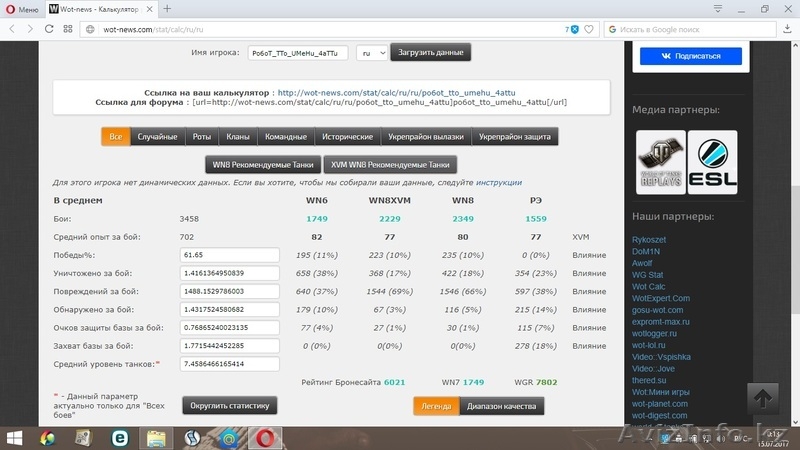Switch to the Кланы tab
Screen dimensions: 800x450
pos(238,136)
